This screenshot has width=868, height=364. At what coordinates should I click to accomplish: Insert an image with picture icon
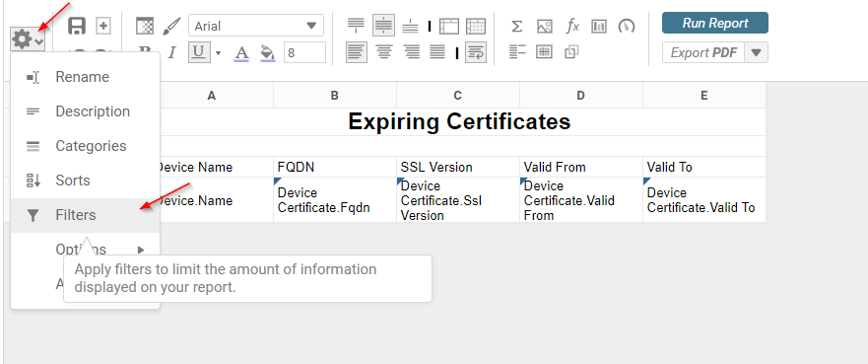tap(544, 26)
